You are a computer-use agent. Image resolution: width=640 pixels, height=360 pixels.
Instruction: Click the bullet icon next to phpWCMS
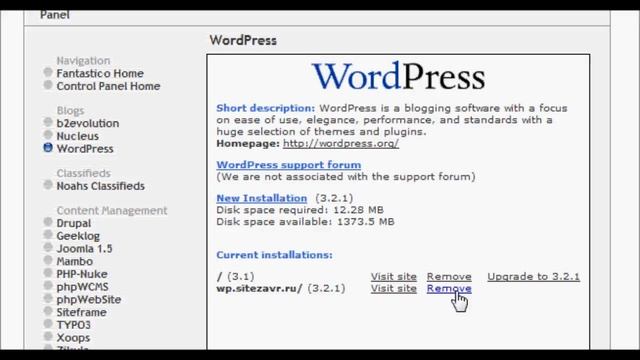(48, 286)
